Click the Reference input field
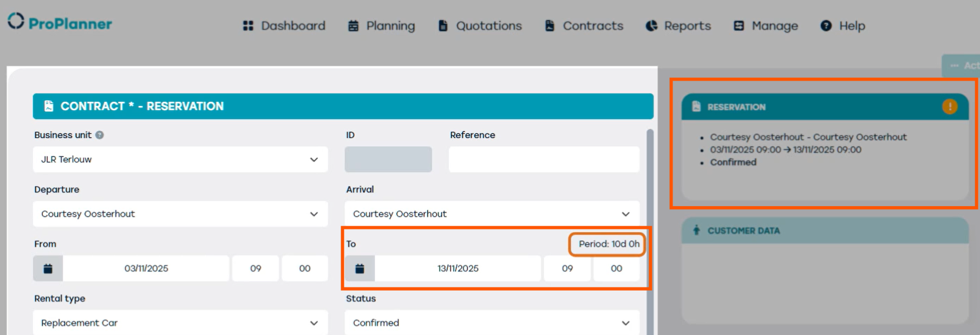980x335 pixels. (544, 160)
